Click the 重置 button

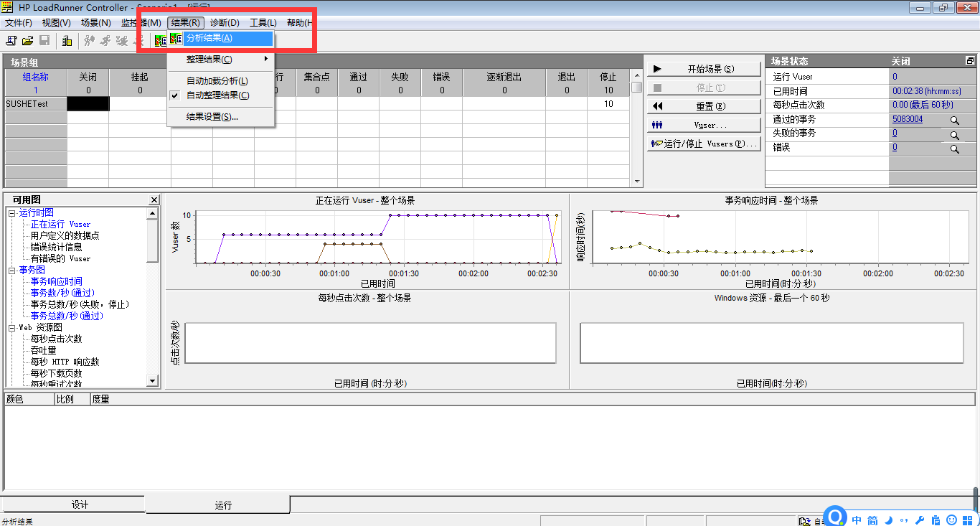pyautogui.click(x=704, y=106)
